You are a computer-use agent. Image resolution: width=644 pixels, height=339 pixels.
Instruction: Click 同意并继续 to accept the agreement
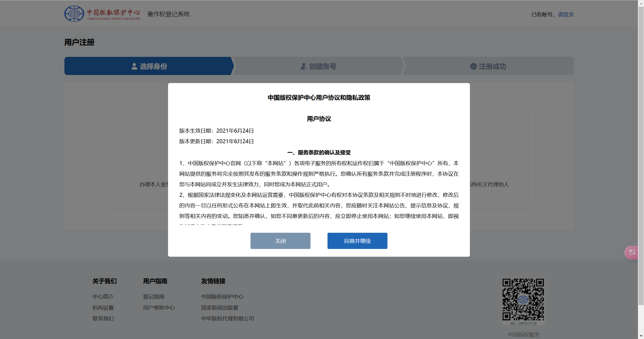(357, 241)
